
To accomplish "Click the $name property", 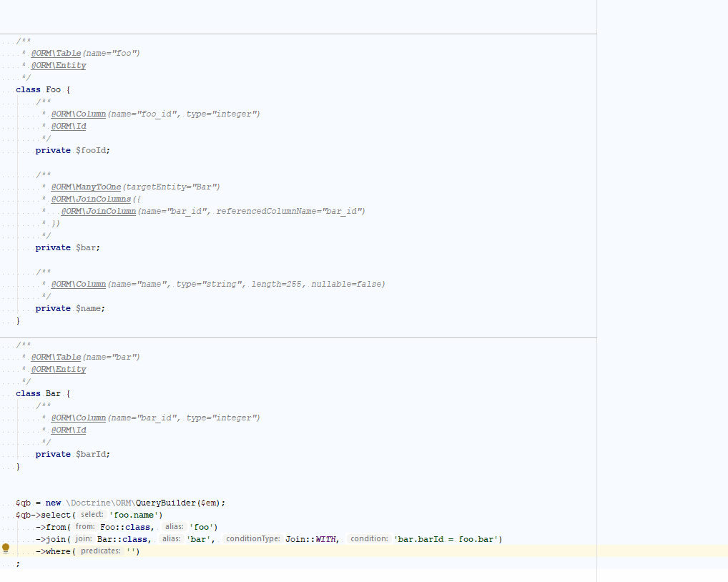I will pyautogui.click(x=89, y=309).
